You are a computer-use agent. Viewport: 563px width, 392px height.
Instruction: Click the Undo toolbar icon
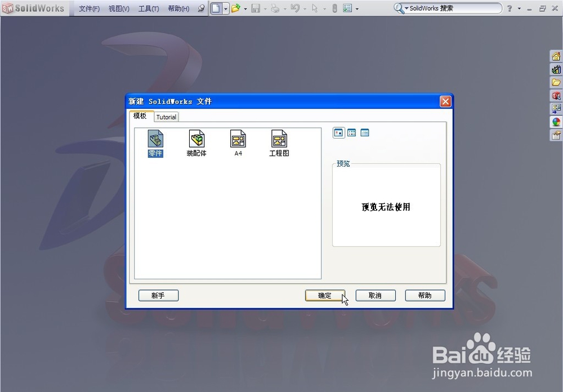[295, 8]
